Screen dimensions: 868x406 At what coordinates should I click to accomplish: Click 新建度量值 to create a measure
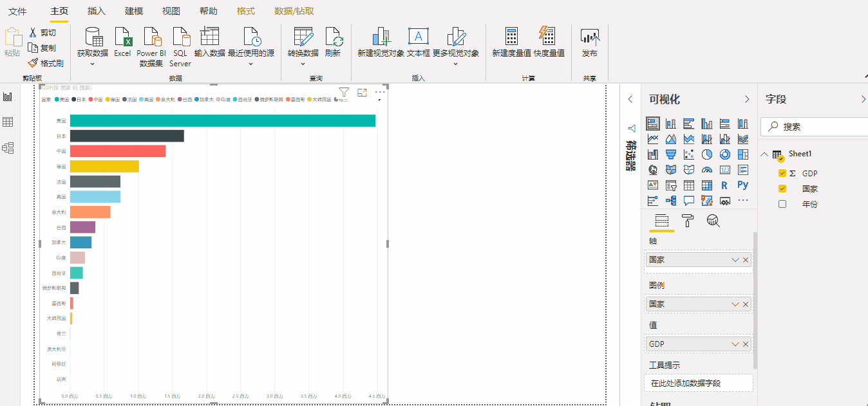(x=511, y=41)
